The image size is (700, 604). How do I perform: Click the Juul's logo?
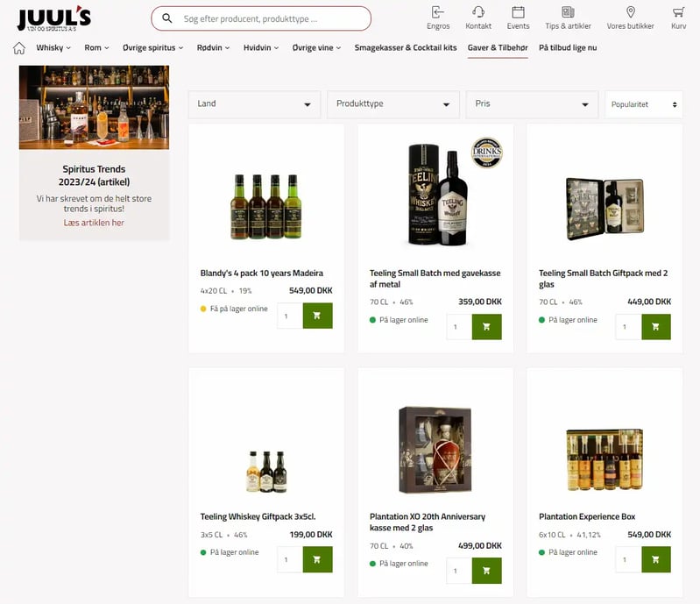click(x=54, y=18)
